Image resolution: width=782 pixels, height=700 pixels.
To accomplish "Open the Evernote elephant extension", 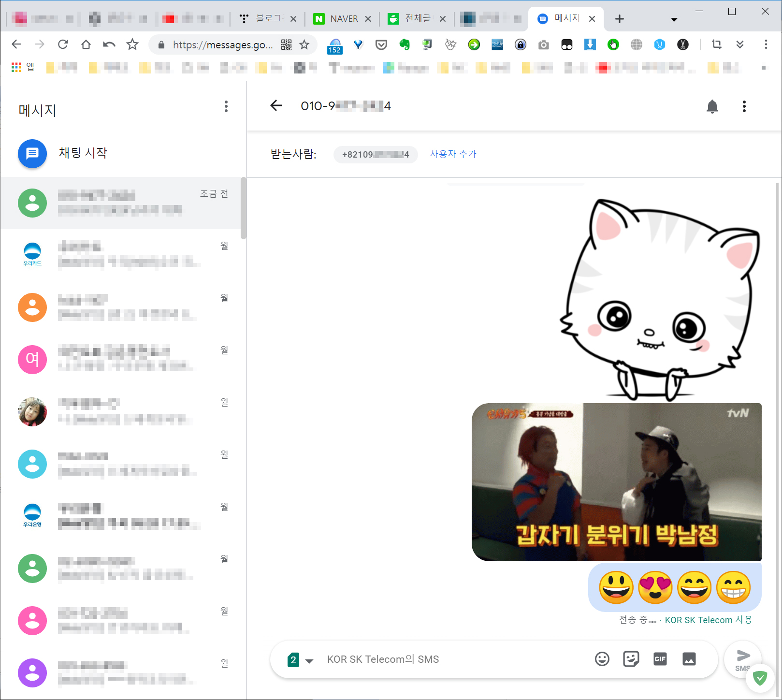I will 405,45.
